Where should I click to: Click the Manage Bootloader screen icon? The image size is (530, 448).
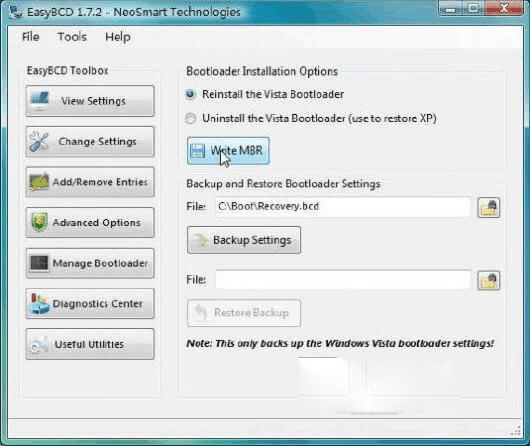pyautogui.click(x=39, y=263)
